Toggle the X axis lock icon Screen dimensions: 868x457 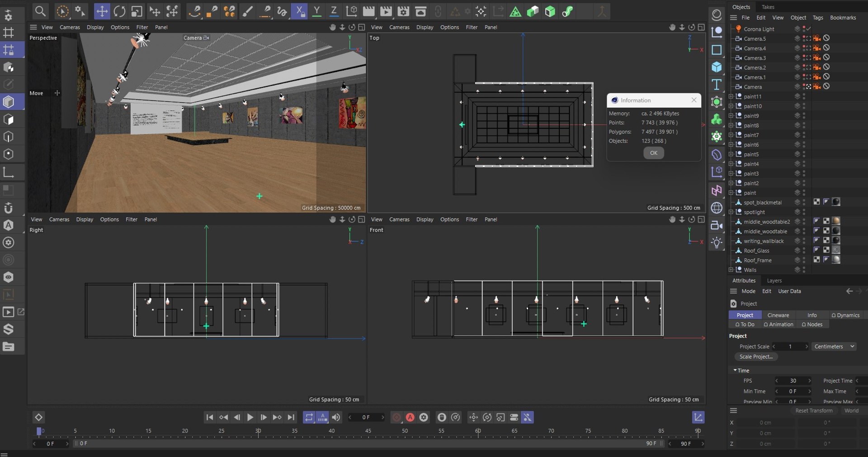(299, 11)
